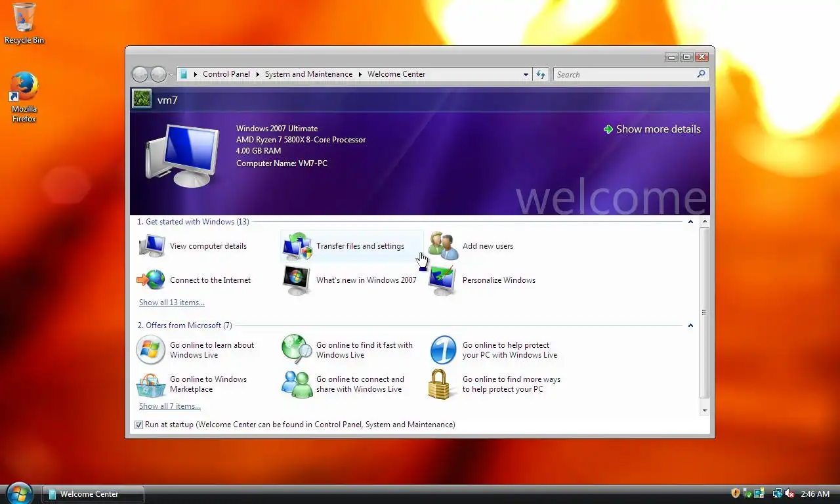
Task: Open What's new in Windows 2007 icon
Action: point(297,281)
